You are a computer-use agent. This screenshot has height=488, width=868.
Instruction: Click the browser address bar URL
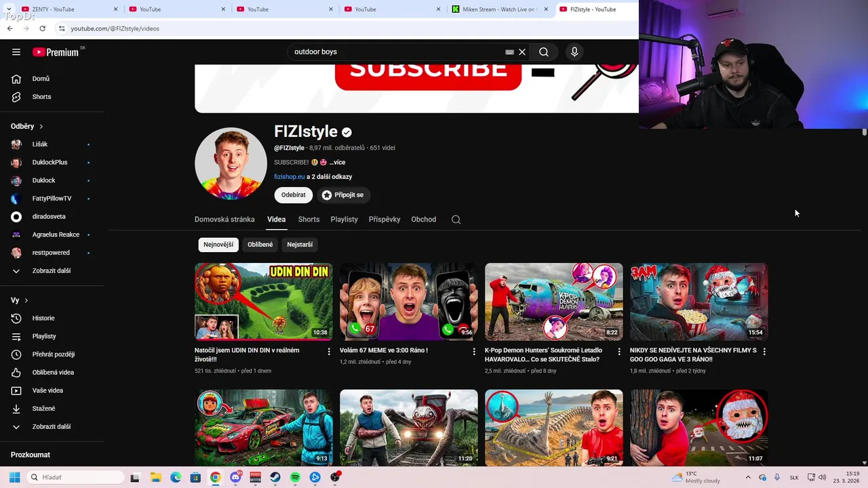point(115,28)
